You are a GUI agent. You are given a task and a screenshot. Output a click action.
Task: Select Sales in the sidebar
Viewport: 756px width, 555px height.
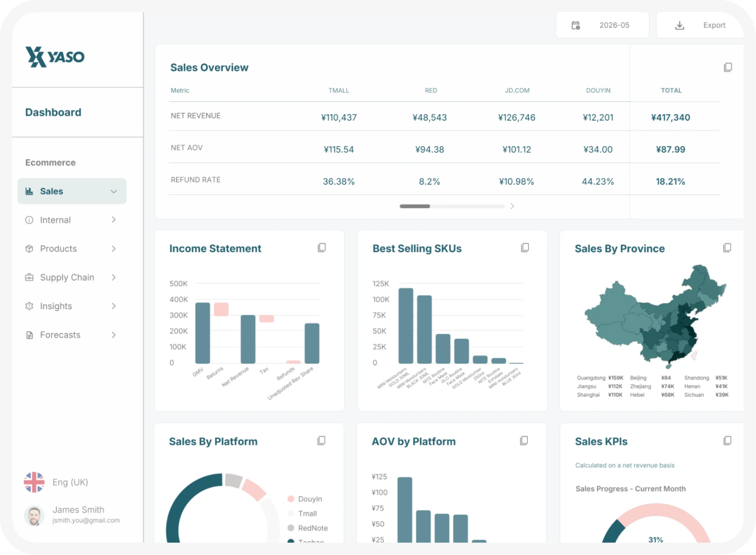point(72,191)
